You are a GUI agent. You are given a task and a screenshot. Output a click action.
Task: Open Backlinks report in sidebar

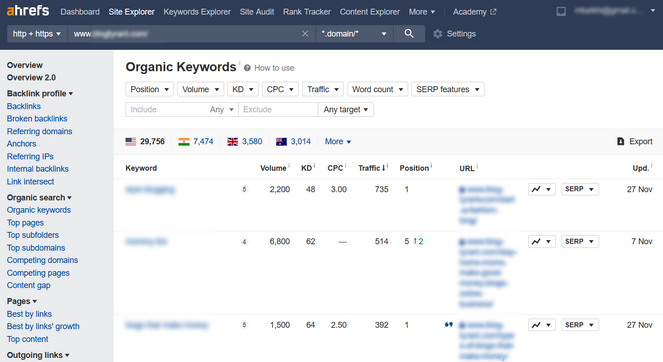24,106
